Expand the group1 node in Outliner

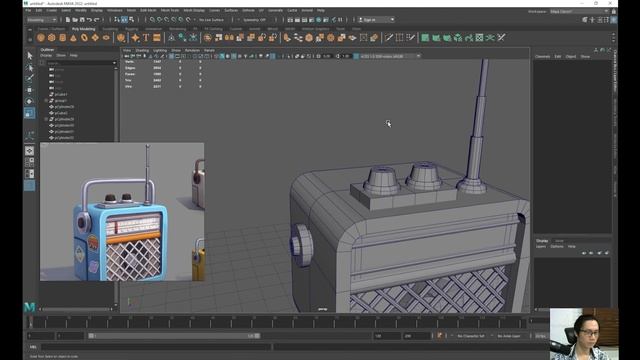46,100
